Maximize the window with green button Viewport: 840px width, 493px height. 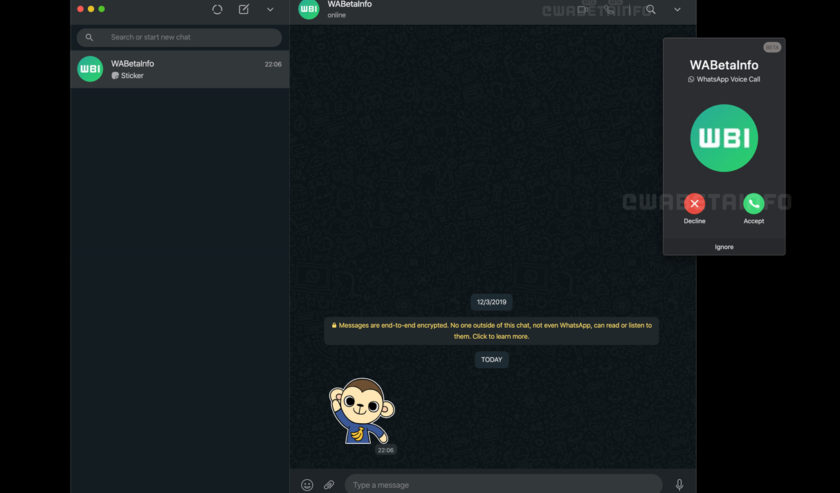click(x=102, y=9)
